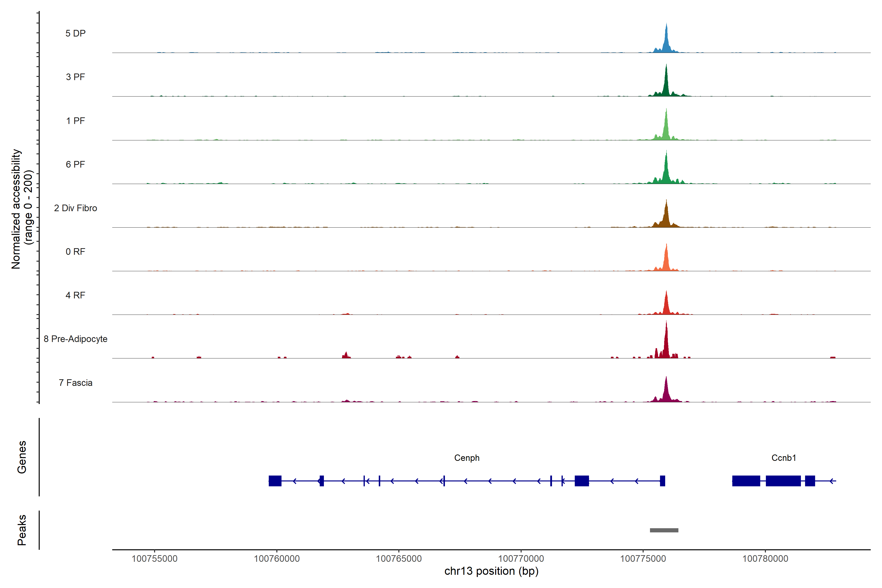Viewport: 882px width, 588px height.
Task: Click the Peaks panel label
Action: pos(22,529)
